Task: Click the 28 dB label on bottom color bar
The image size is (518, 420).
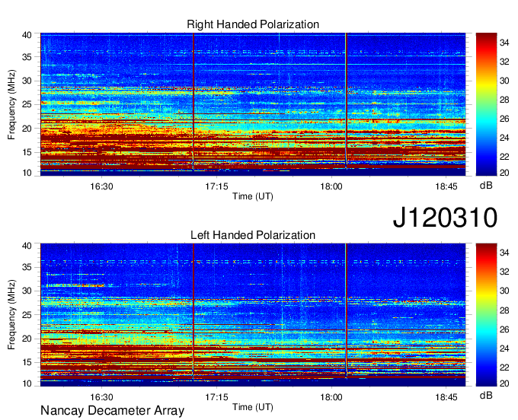Action: tap(504, 310)
